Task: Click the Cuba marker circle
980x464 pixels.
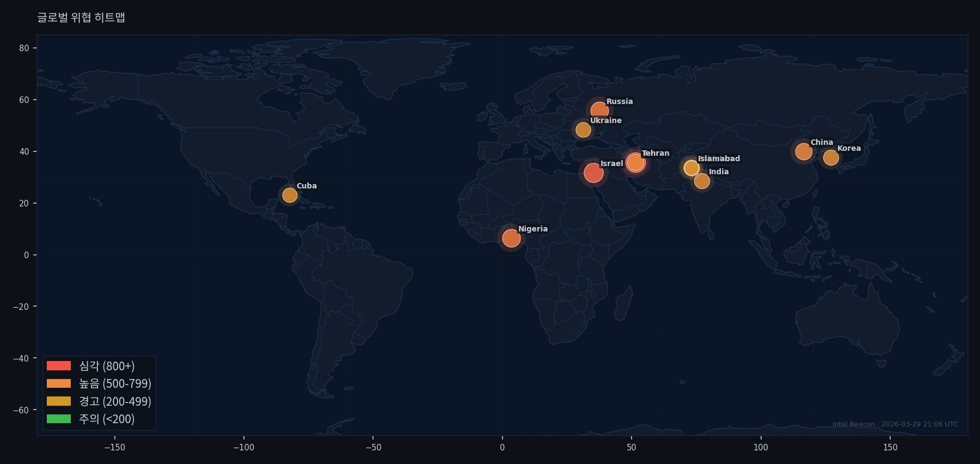Action: [290, 195]
